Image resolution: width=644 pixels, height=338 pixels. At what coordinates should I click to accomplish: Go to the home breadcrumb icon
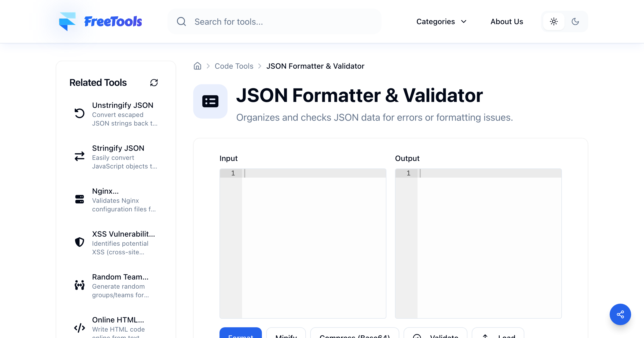(197, 66)
